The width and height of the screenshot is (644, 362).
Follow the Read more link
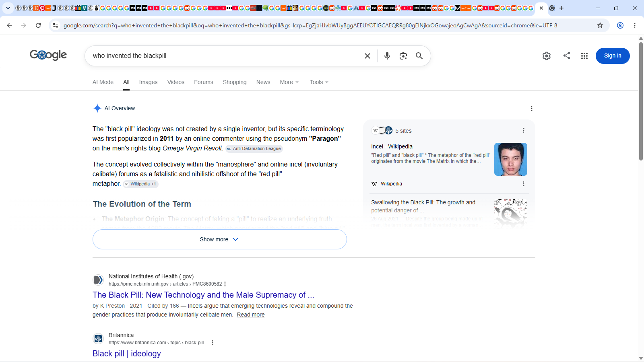[x=251, y=315]
